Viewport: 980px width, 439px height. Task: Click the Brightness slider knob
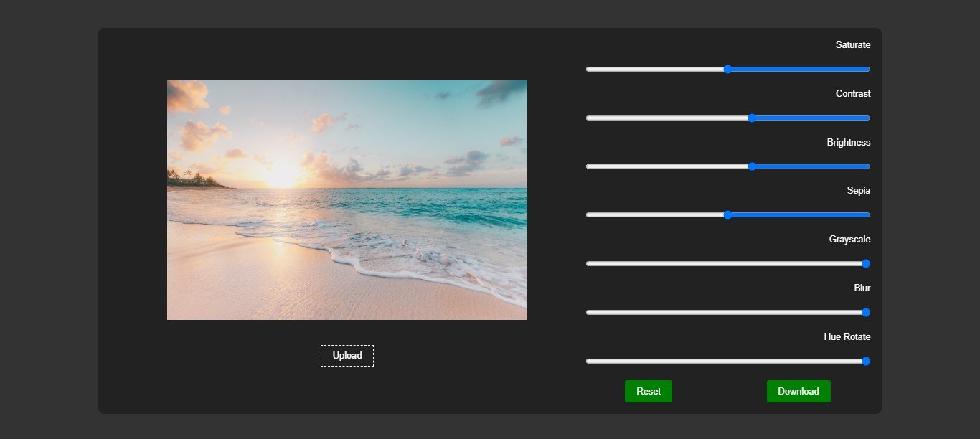752,166
